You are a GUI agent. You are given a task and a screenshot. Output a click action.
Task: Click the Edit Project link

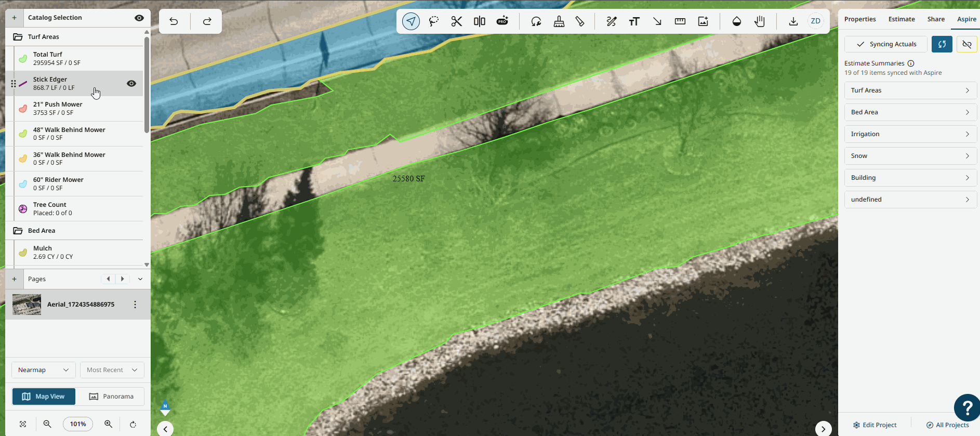pos(875,425)
